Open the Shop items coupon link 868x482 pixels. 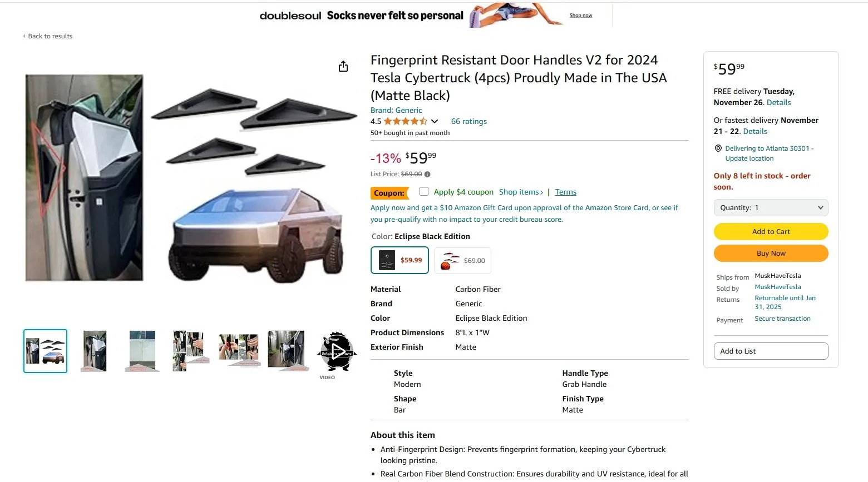[521, 192]
